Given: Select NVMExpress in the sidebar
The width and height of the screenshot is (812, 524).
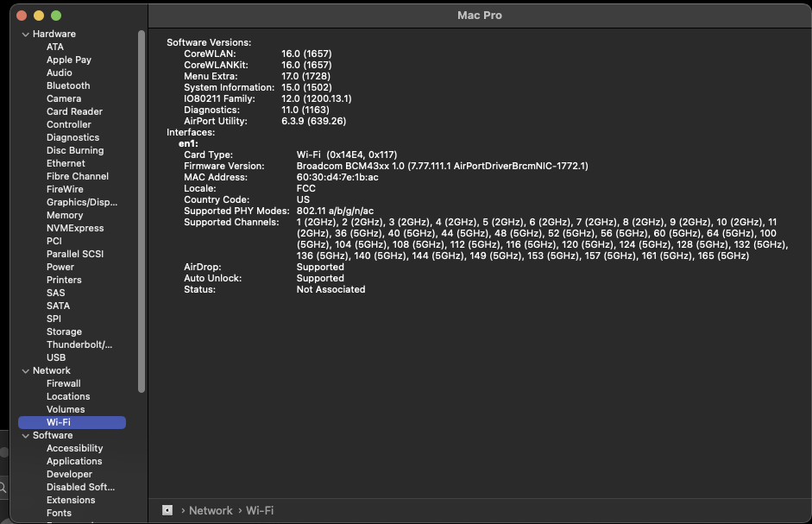Looking at the screenshot, I should pyautogui.click(x=75, y=228).
